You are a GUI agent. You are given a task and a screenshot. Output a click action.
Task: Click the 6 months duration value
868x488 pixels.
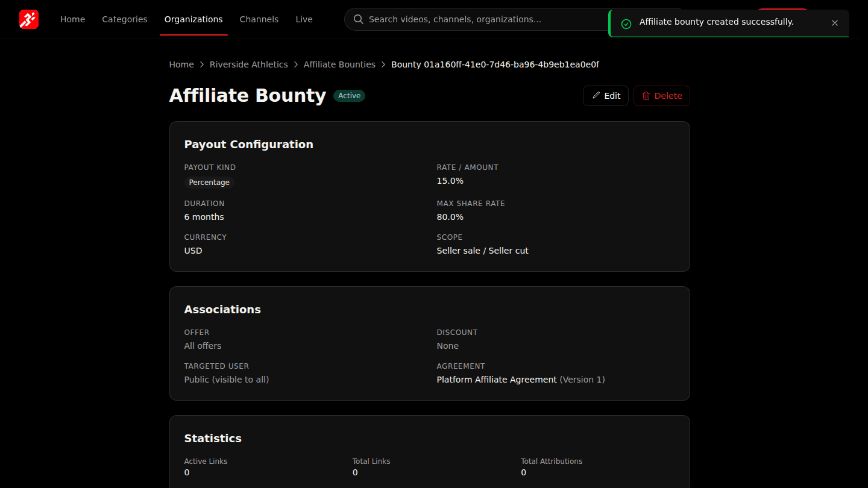tap(204, 217)
